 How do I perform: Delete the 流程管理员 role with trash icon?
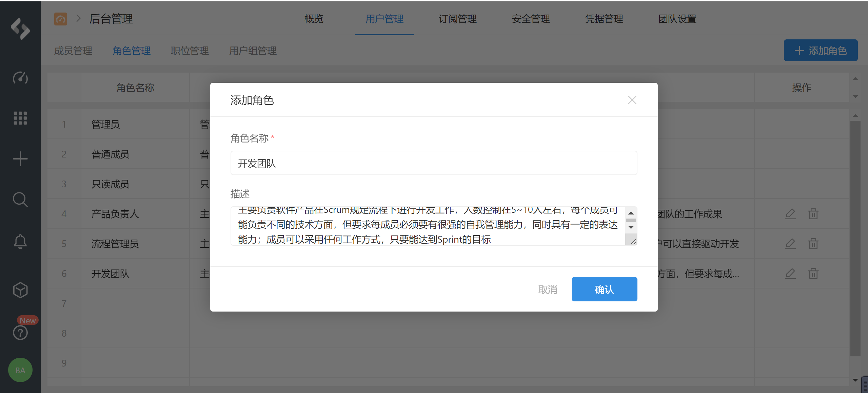coord(813,244)
